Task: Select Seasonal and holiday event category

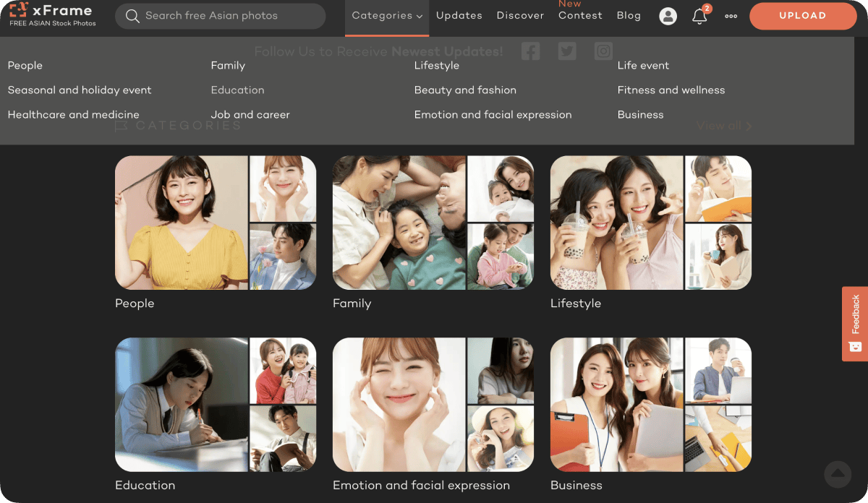Action: (80, 90)
